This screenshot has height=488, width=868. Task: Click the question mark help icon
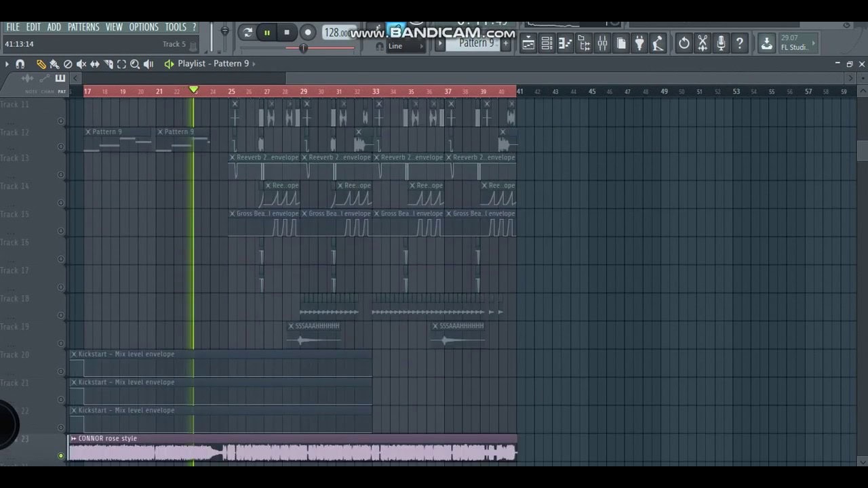740,44
